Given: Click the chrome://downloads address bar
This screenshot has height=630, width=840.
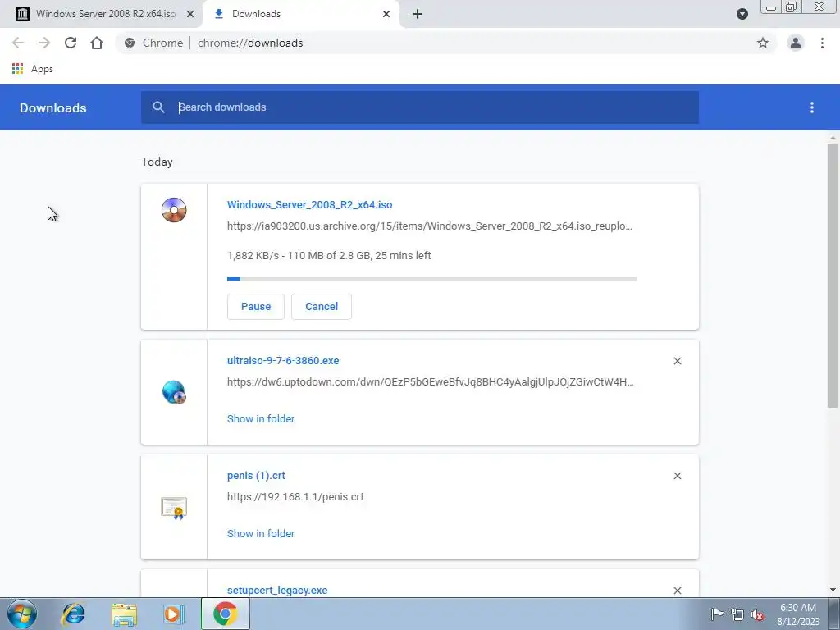Looking at the screenshot, I should (x=445, y=43).
